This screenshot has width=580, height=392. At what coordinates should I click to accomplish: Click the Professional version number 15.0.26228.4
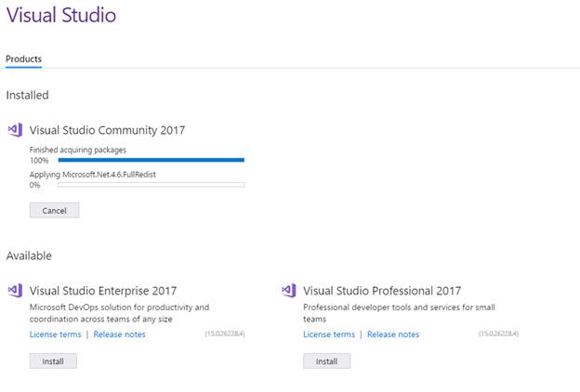click(497, 333)
